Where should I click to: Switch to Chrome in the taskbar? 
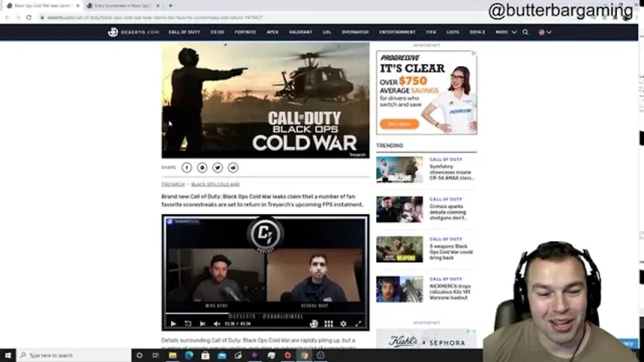[304, 355]
